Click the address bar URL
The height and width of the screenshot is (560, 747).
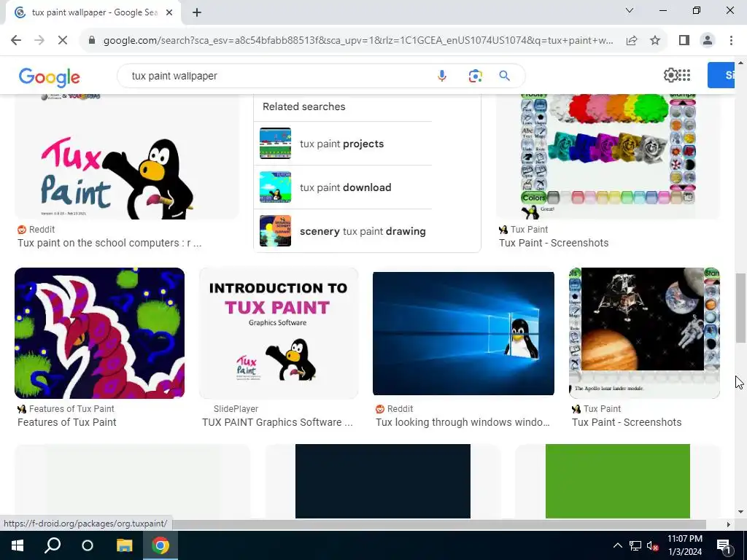pyautogui.click(x=358, y=41)
